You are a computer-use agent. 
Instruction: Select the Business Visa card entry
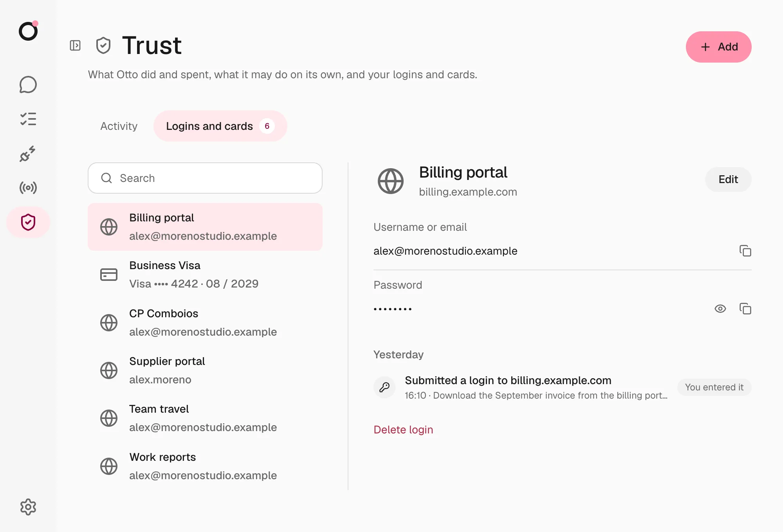click(x=205, y=275)
